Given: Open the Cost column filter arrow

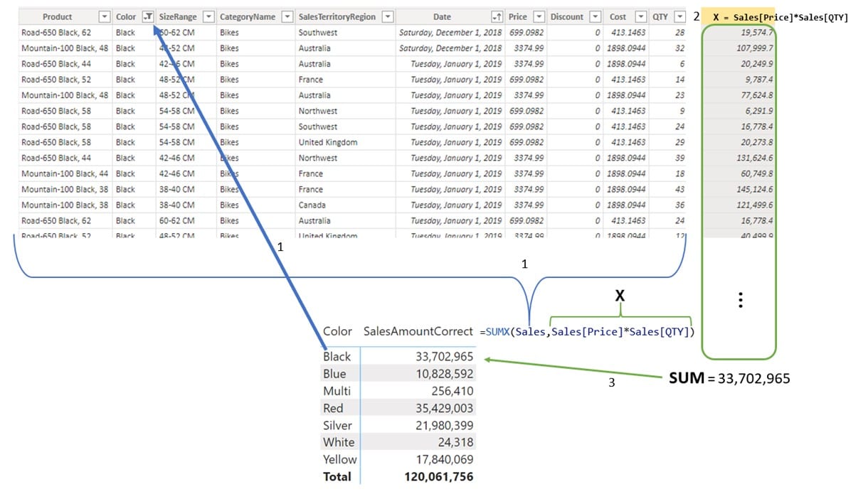Looking at the screenshot, I should (640, 16).
